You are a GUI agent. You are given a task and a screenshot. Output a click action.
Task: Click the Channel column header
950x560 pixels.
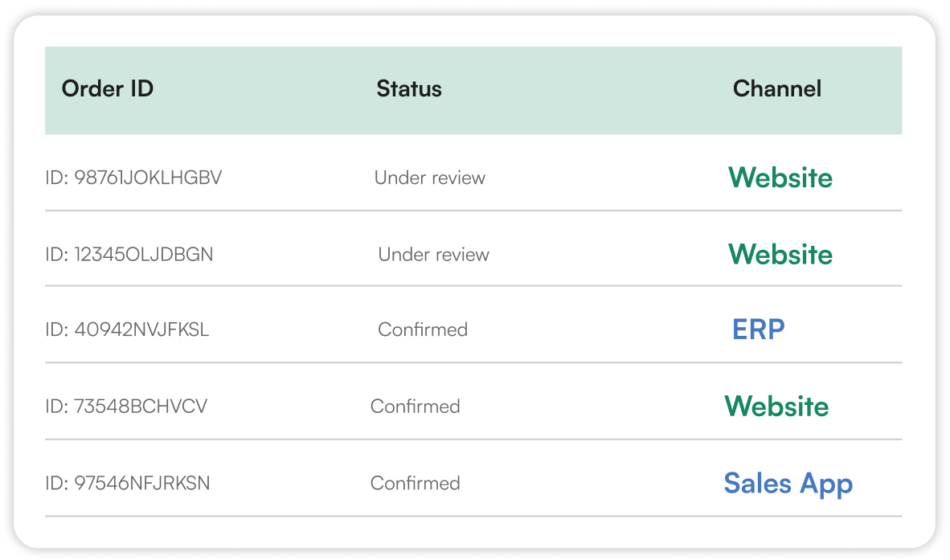(776, 88)
